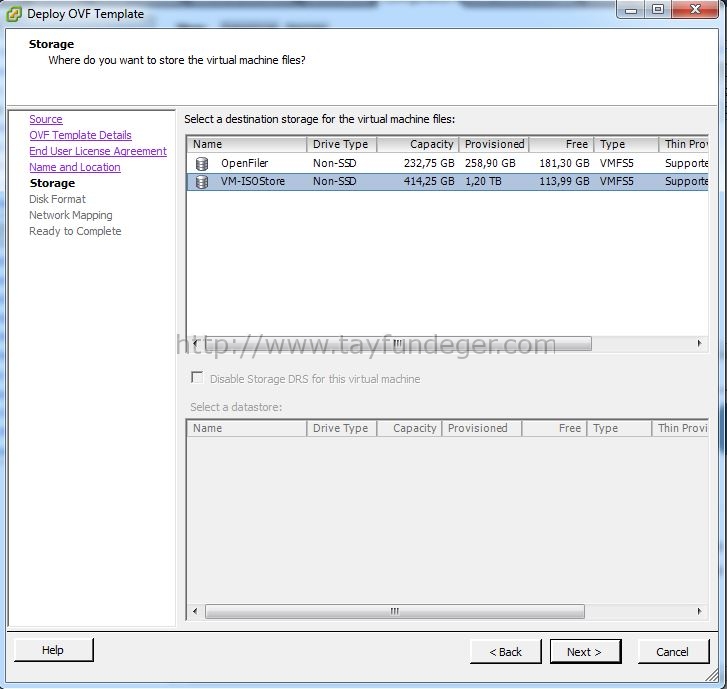Select the OpenFiler datastore row

[447, 163]
